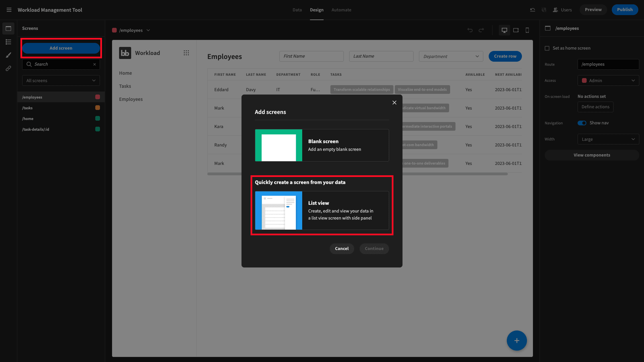This screenshot has width=644, height=362.
Task: Click the icon left of Users
Action: [555, 10]
